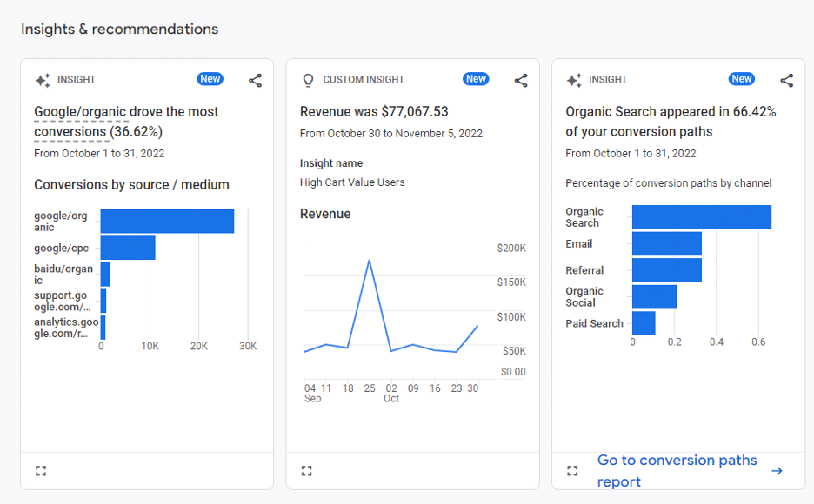Share the Revenue custom insight card
The image size is (814, 504).
pyautogui.click(x=521, y=80)
